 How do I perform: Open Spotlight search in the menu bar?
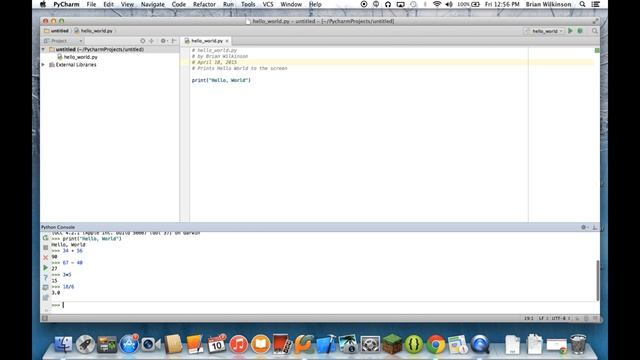click(x=582, y=4)
